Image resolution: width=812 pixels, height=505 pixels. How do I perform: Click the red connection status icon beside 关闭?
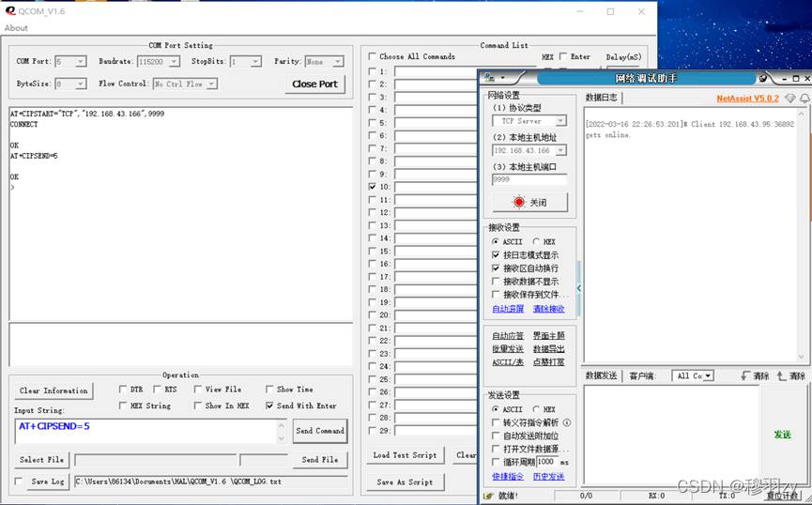click(x=519, y=202)
